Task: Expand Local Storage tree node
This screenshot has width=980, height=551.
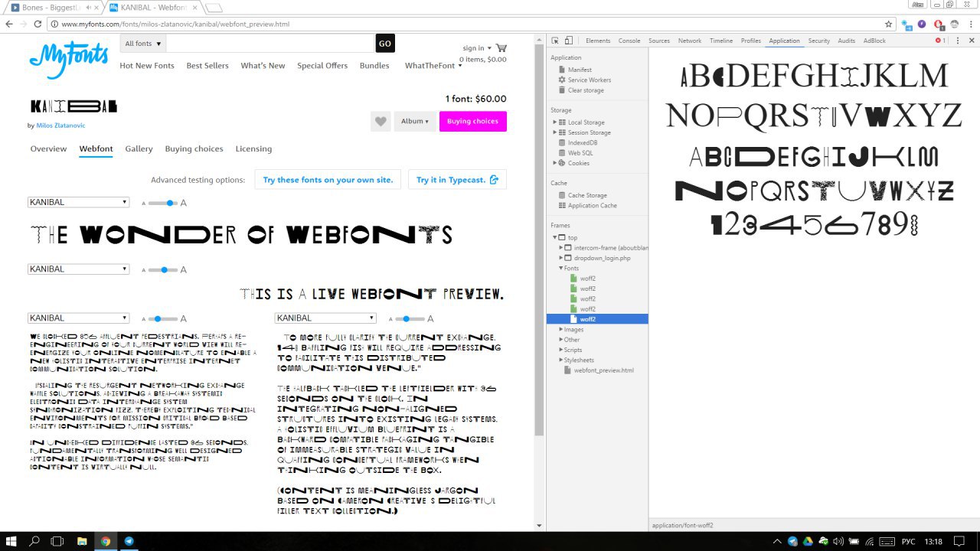Action: [554, 122]
